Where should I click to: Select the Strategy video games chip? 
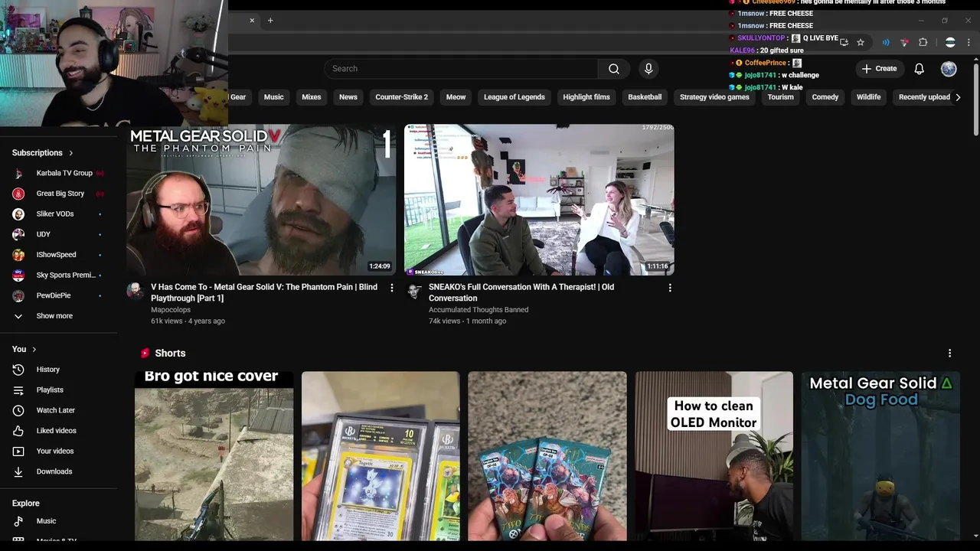(x=714, y=97)
